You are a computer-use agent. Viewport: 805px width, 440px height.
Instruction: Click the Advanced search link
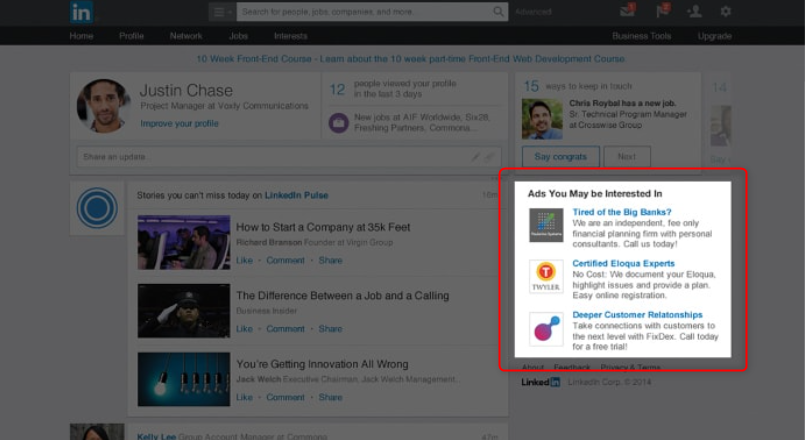click(x=533, y=12)
